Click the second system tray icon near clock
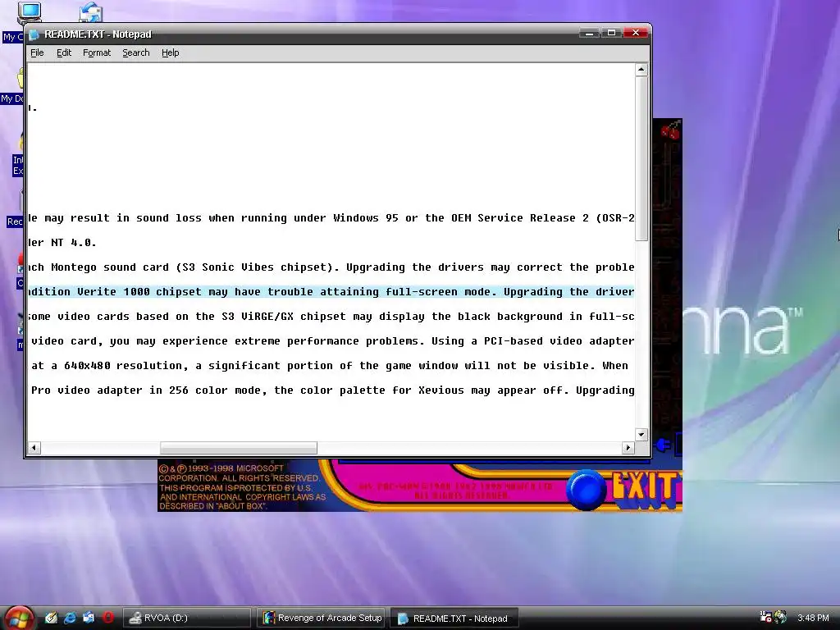The height and width of the screenshot is (630, 840). click(781, 617)
